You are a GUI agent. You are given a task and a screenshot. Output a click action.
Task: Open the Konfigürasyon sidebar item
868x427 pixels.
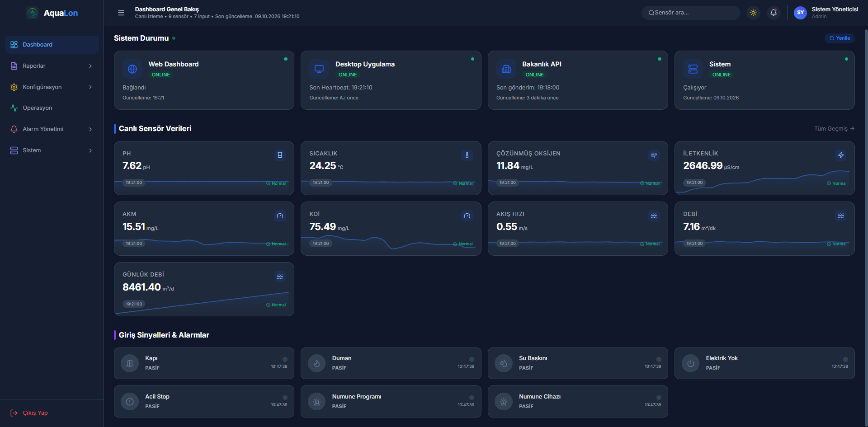tap(52, 87)
